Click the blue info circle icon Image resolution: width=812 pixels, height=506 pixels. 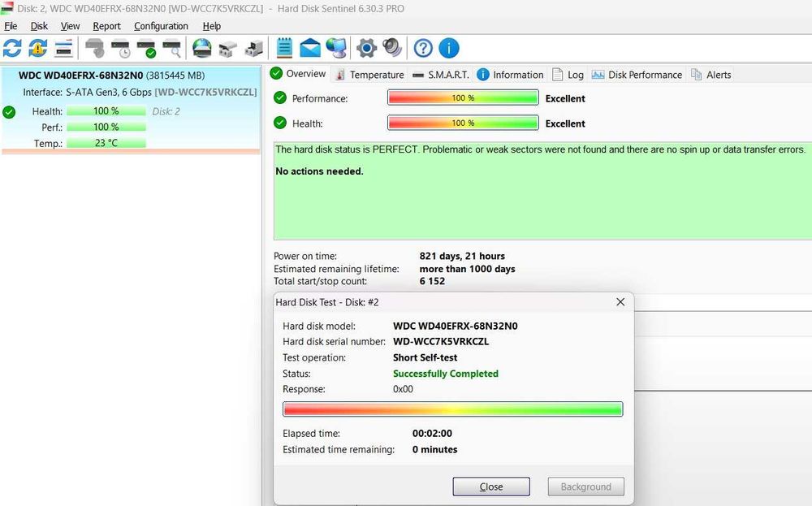click(449, 48)
